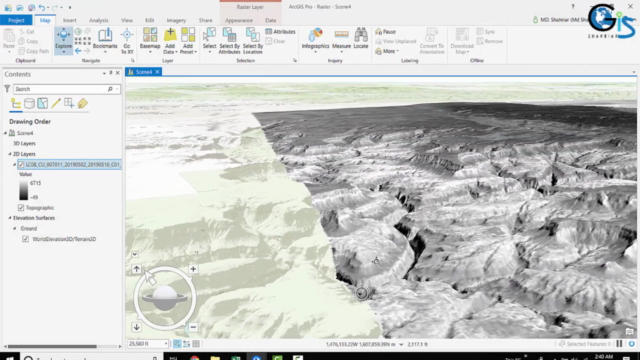Image resolution: width=640 pixels, height=360 pixels.
Task: Click the navigator move down arrow
Action: (x=136, y=327)
